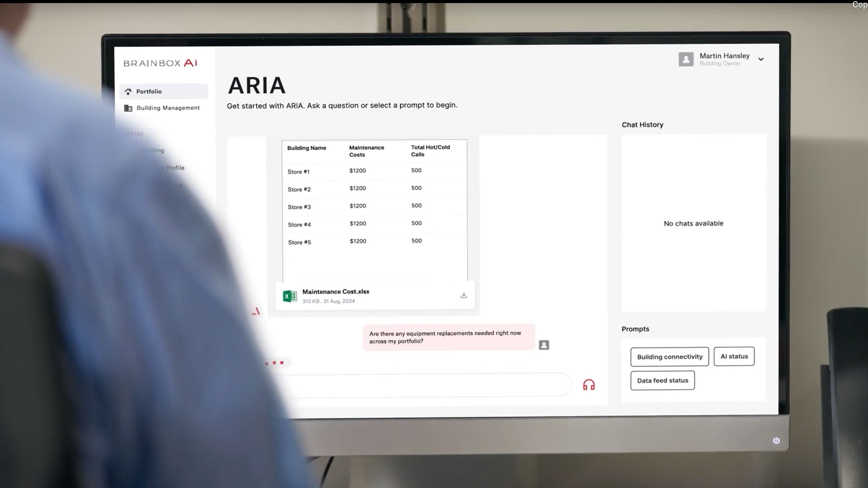Click Martin Hansley's profile avatar
Image resolution: width=868 pixels, height=488 pixels.
(686, 59)
